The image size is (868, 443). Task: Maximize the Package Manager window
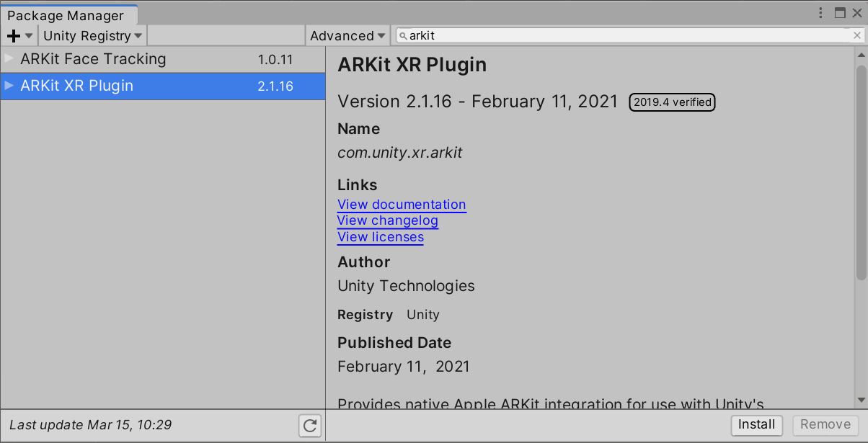pos(840,13)
